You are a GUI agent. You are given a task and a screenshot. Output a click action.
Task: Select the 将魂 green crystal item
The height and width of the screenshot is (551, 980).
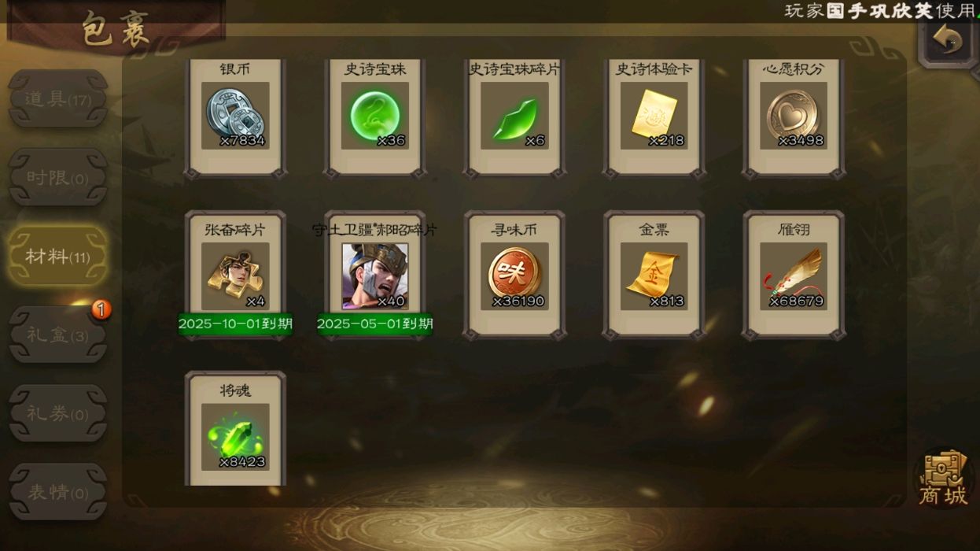235,437
